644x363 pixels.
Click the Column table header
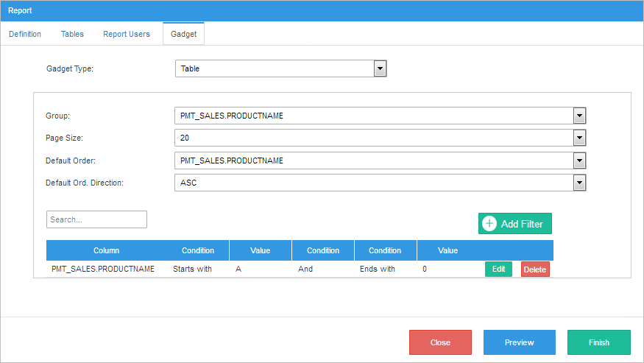(106, 250)
